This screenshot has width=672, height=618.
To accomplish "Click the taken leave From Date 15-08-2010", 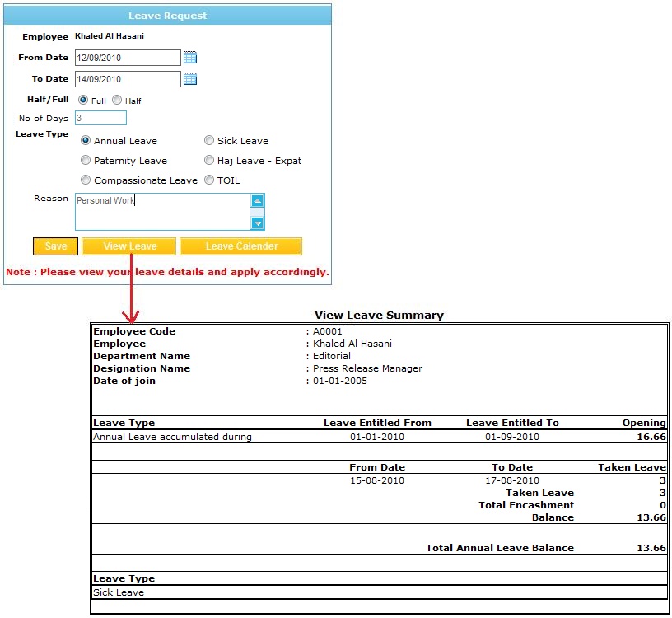I will [x=377, y=480].
